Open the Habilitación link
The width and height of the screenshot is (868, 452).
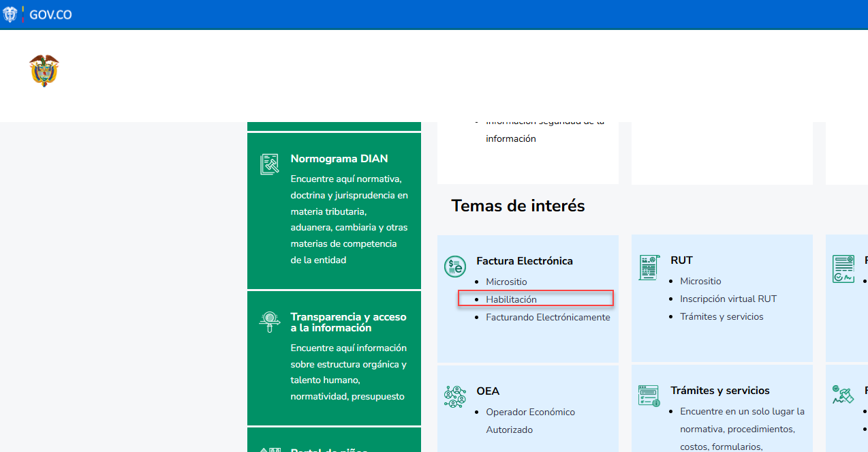pos(511,299)
